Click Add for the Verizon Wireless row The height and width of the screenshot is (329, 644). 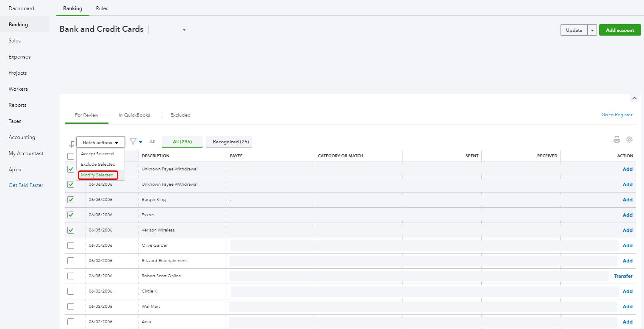point(627,230)
